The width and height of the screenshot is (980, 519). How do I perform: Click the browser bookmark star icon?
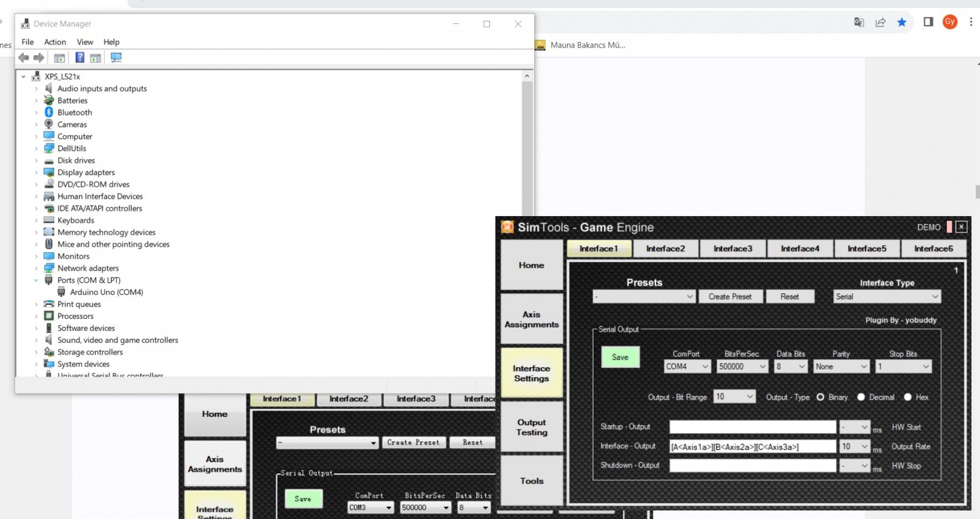pos(902,22)
